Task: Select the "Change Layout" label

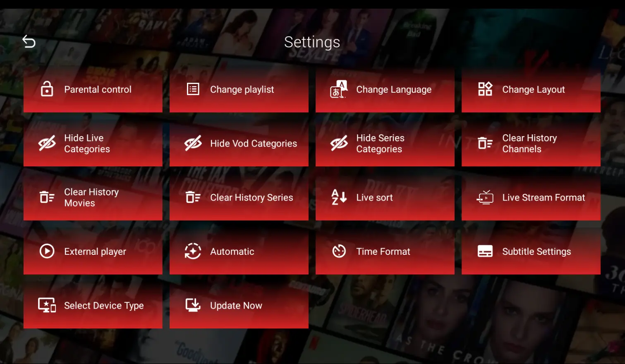Action: [534, 89]
